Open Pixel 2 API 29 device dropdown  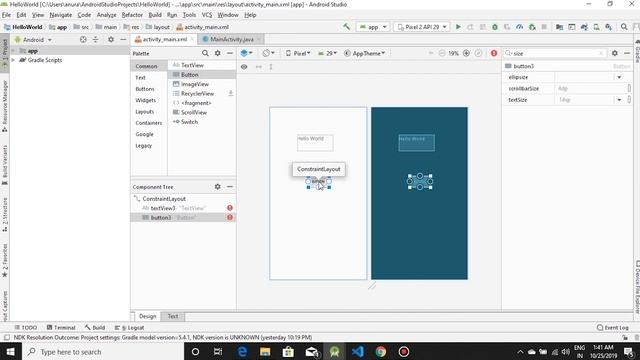coord(422,27)
